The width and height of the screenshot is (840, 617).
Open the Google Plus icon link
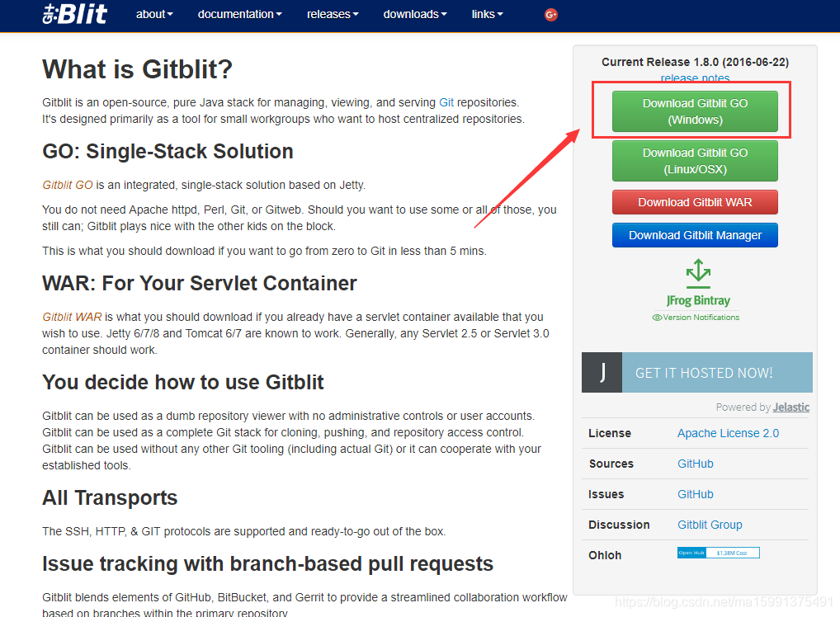[x=550, y=15]
